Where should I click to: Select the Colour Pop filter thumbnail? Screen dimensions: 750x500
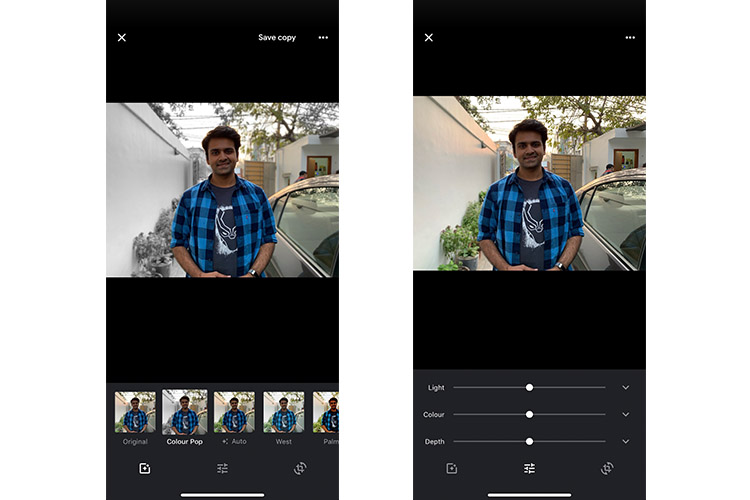point(185,411)
